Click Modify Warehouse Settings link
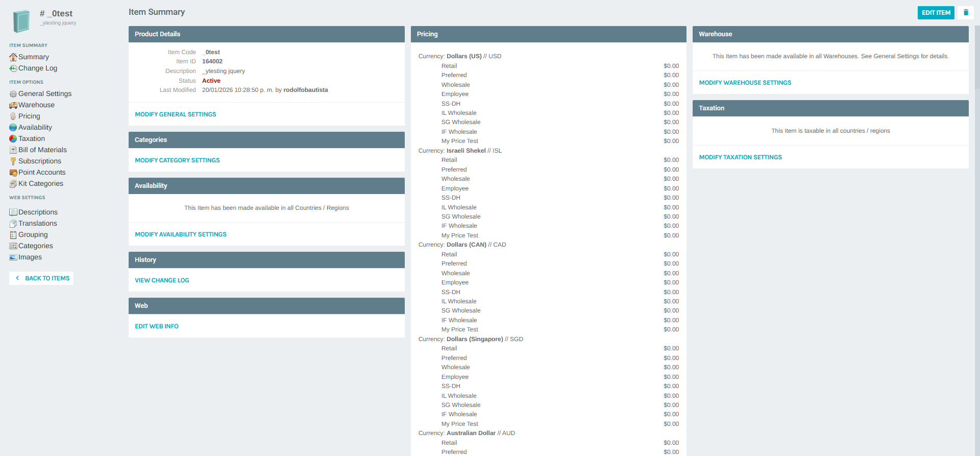 (x=745, y=83)
